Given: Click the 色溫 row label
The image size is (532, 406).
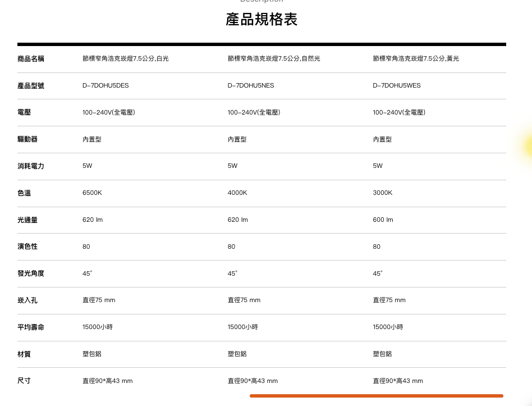Looking at the screenshot, I should pyautogui.click(x=24, y=193).
